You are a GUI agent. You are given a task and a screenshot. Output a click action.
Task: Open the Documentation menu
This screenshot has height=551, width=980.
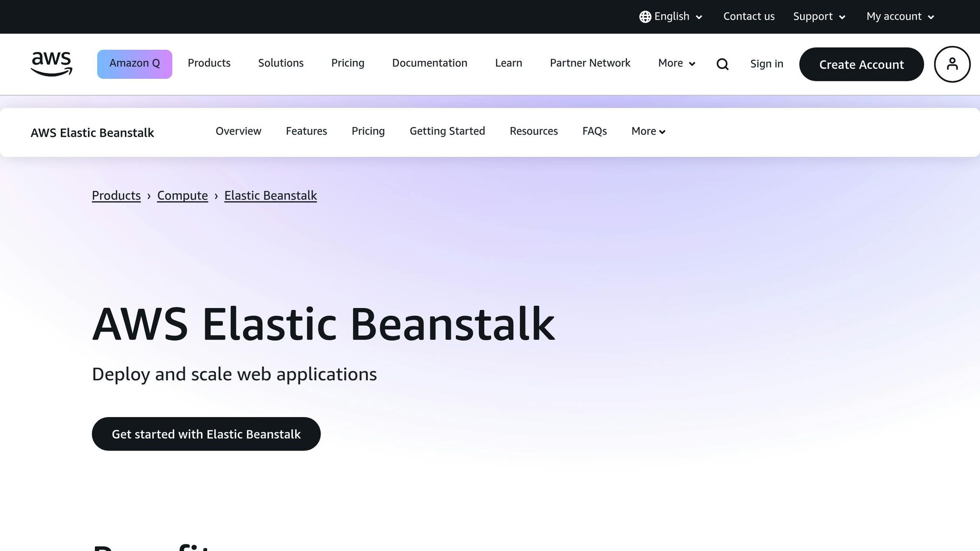click(430, 63)
